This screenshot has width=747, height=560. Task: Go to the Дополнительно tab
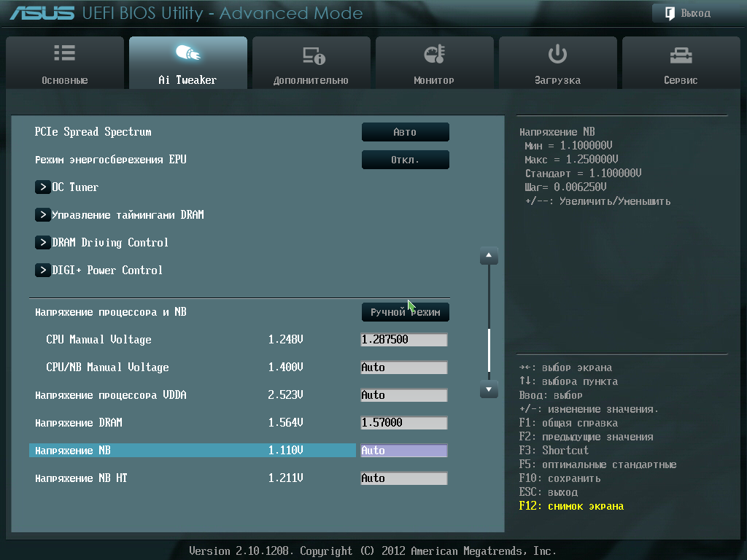311,63
